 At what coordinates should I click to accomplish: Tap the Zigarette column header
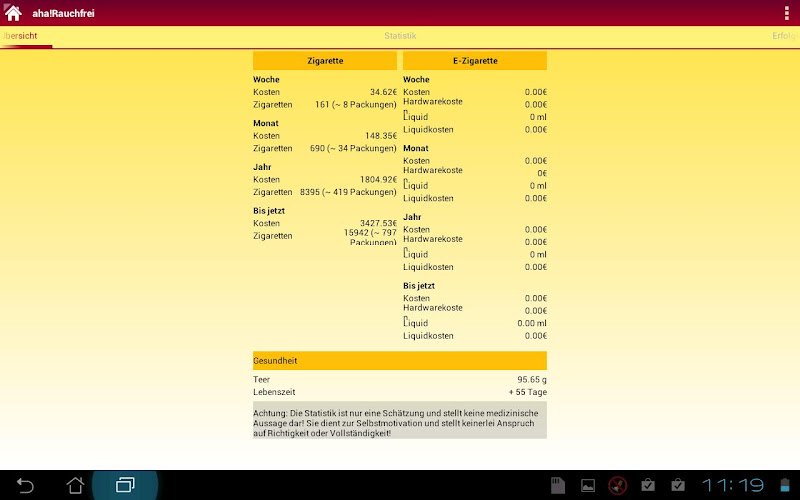pyautogui.click(x=325, y=61)
